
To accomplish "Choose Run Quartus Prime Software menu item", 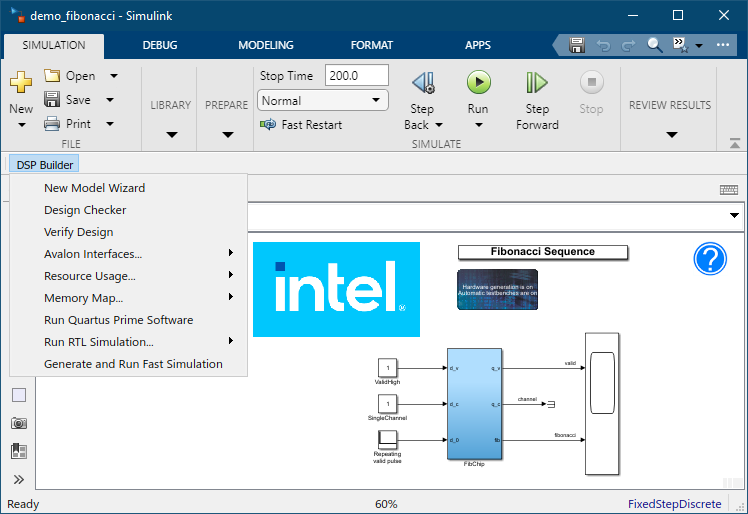I will pyautogui.click(x=118, y=320).
